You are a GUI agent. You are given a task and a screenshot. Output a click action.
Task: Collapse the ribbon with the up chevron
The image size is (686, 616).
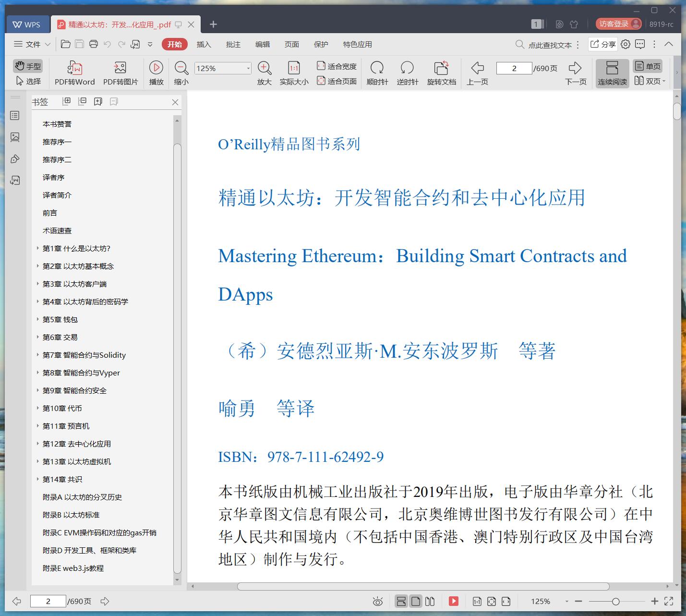[669, 44]
